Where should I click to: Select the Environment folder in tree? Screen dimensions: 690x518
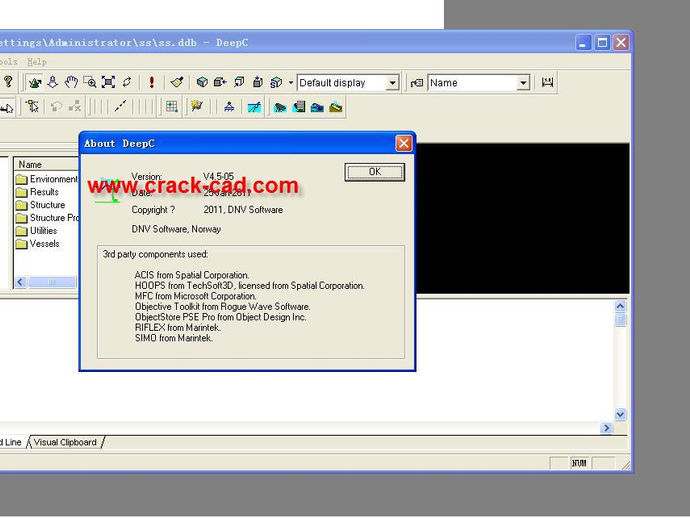pyautogui.click(x=48, y=179)
